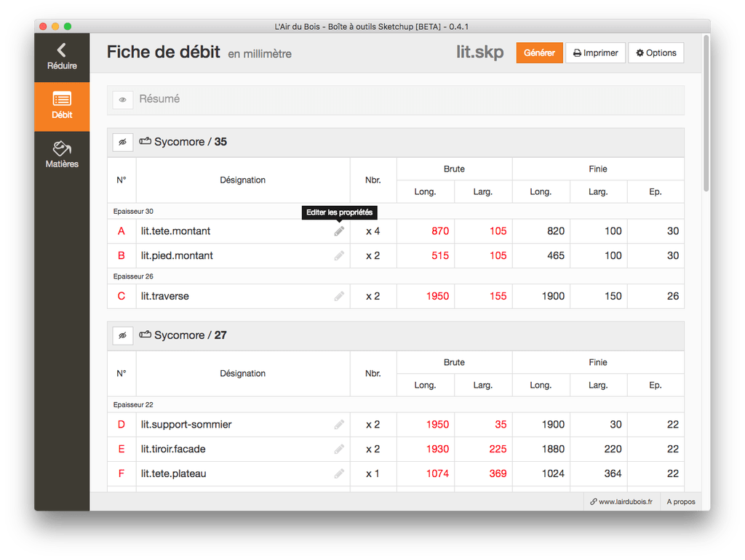The image size is (745, 560).
Task: Click part letter B
Action: [121, 255]
